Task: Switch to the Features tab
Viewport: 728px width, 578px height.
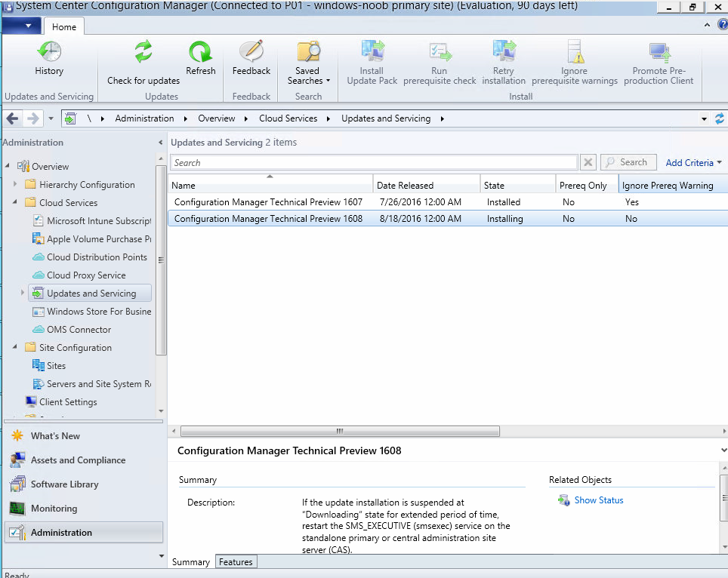Action: (x=236, y=561)
